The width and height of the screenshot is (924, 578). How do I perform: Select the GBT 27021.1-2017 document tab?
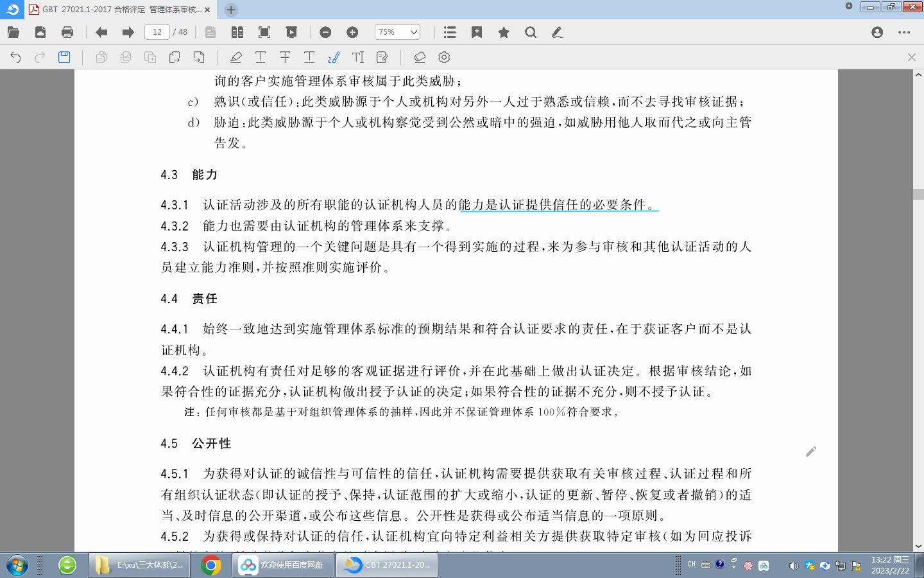pos(121,10)
